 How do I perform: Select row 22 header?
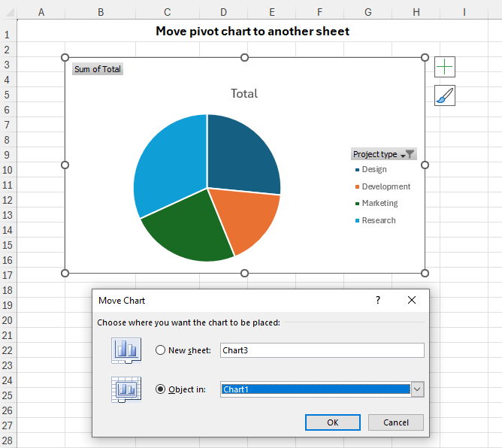[x=8, y=350]
